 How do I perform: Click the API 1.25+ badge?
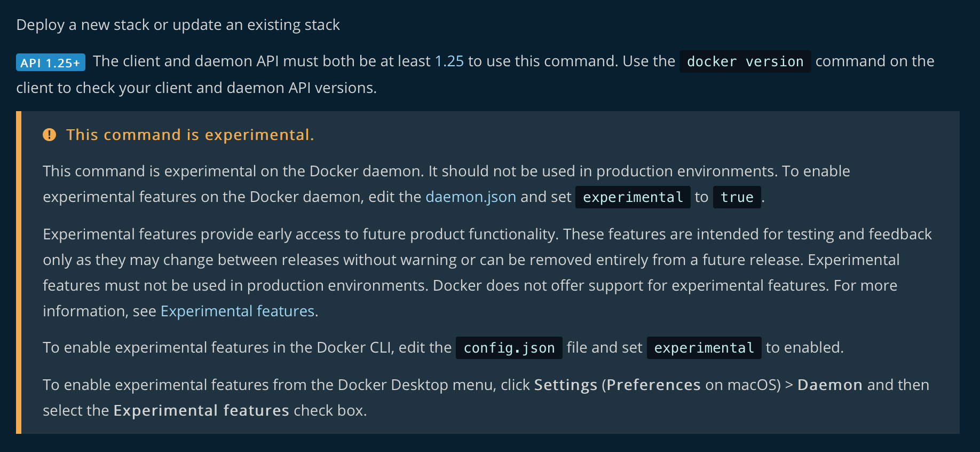[51, 63]
